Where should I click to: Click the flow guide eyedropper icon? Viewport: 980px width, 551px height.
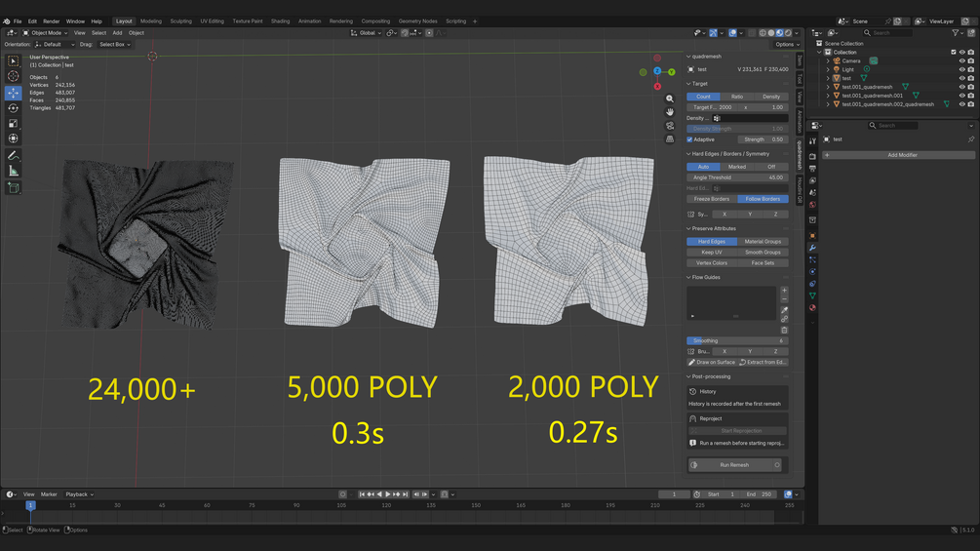(x=784, y=310)
